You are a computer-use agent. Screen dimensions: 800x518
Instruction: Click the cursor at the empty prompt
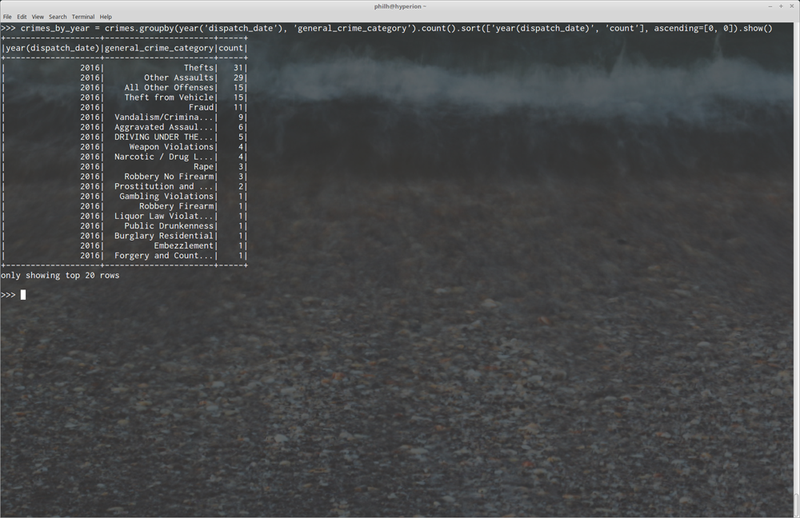coord(23,295)
